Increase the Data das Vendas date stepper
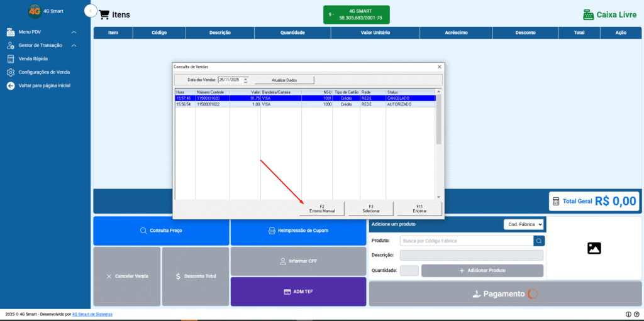This screenshot has height=321, width=644. click(x=246, y=79)
